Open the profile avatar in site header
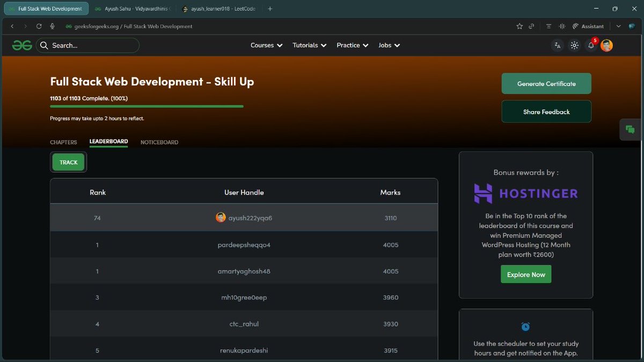Image resolution: width=644 pixels, height=362 pixels. click(x=606, y=46)
